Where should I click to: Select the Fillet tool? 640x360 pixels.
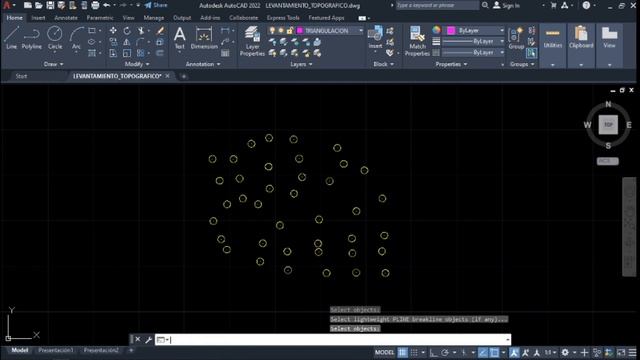click(140, 42)
